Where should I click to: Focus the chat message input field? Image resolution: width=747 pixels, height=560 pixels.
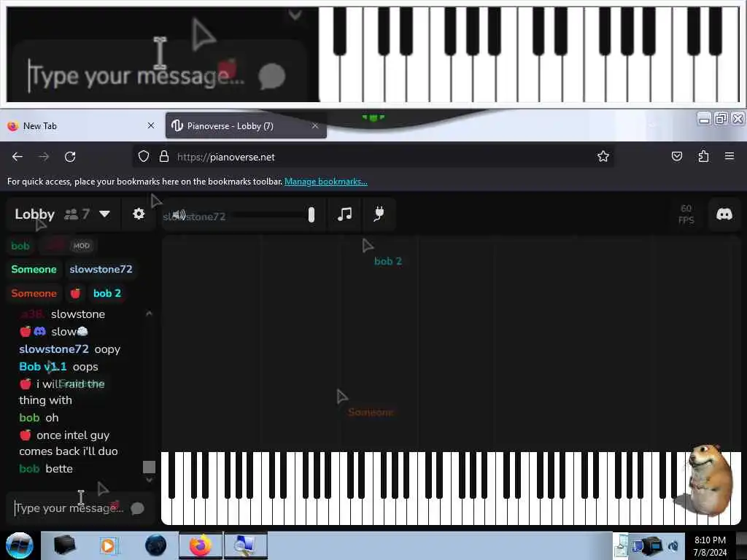click(x=69, y=508)
